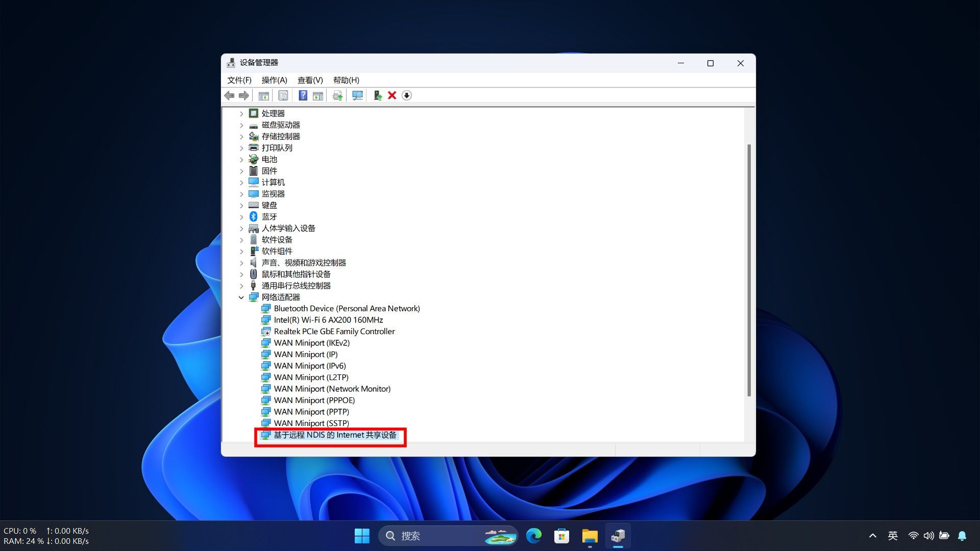Click the Windows Start button
Image resolution: width=980 pixels, height=551 pixels.
click(x=362, y=536)
